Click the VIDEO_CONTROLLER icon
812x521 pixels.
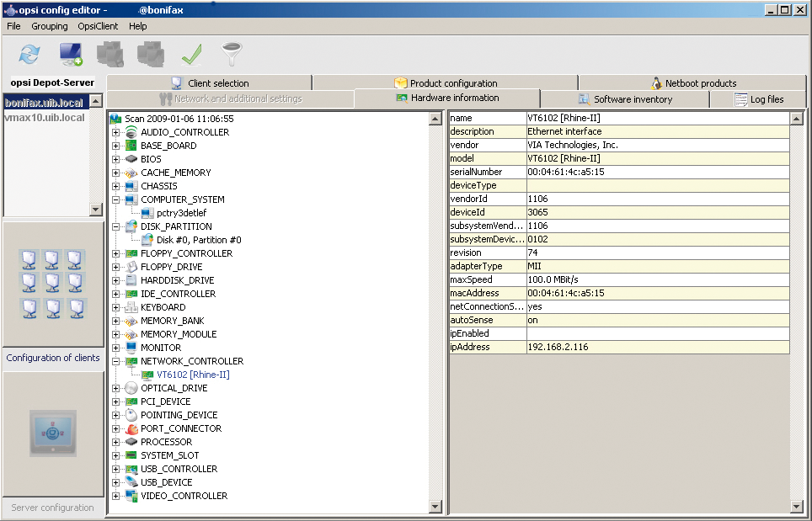coord(131,496)
